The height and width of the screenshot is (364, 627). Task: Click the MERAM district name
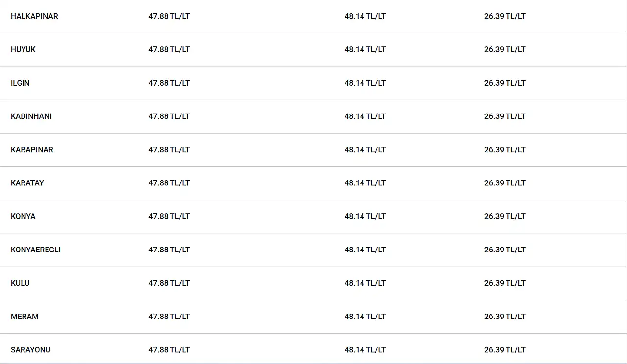click(24, 316)
